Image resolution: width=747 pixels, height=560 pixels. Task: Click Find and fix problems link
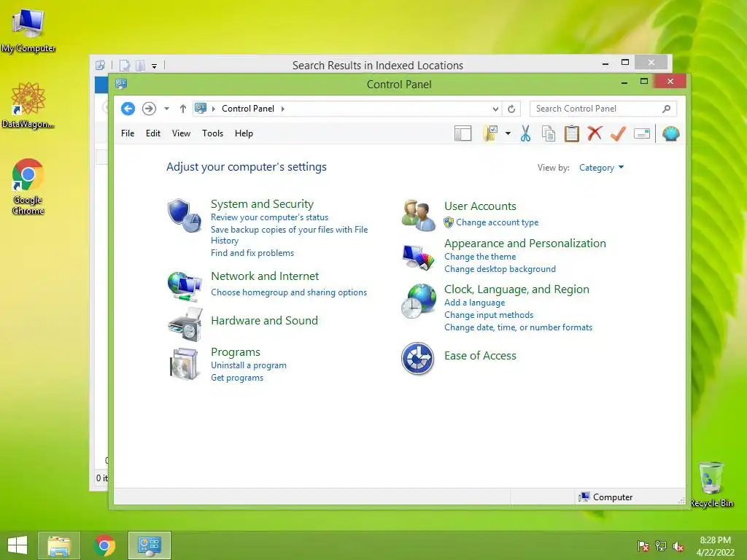tap(252, 253)
